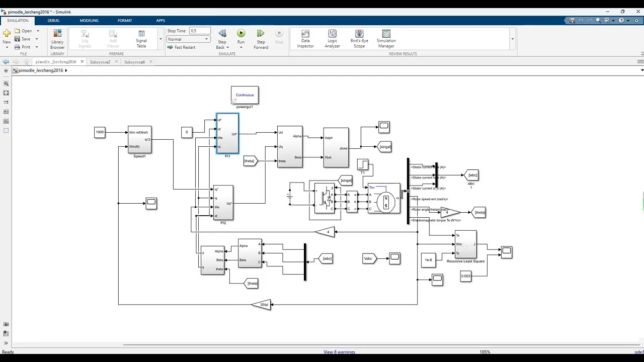
Task: Click the Step Back icon
Action: [222, 33]
